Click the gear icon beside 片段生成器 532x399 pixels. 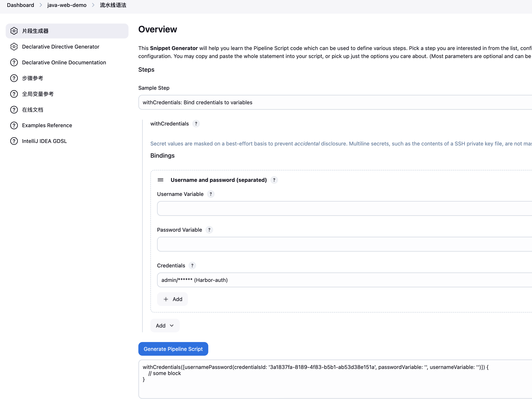click(14, 31)
